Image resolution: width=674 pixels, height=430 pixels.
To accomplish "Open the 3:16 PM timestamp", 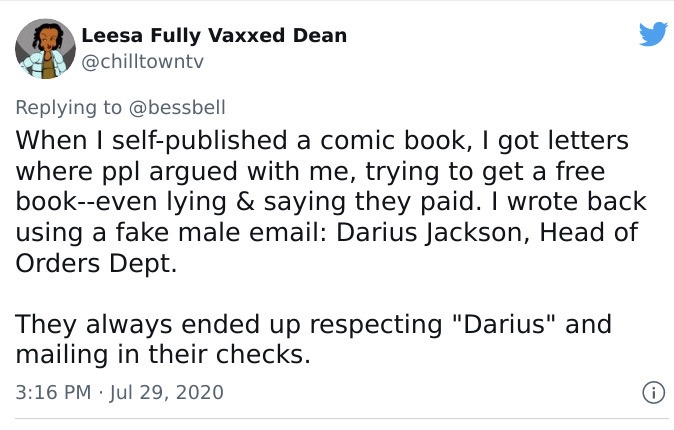I will 53,392.
